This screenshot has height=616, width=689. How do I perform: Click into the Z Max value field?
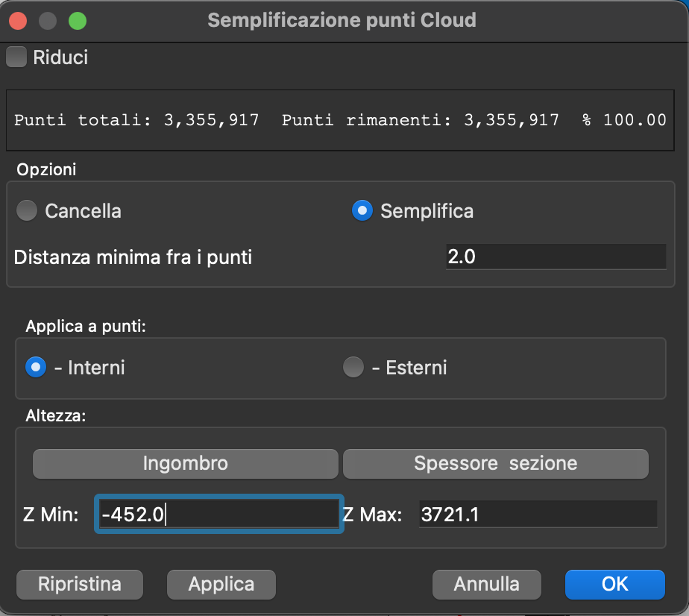[537, 515]
